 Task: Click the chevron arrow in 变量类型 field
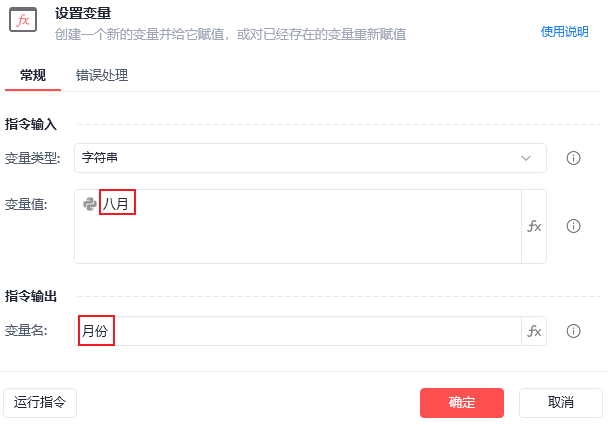[x=526, y=158]
